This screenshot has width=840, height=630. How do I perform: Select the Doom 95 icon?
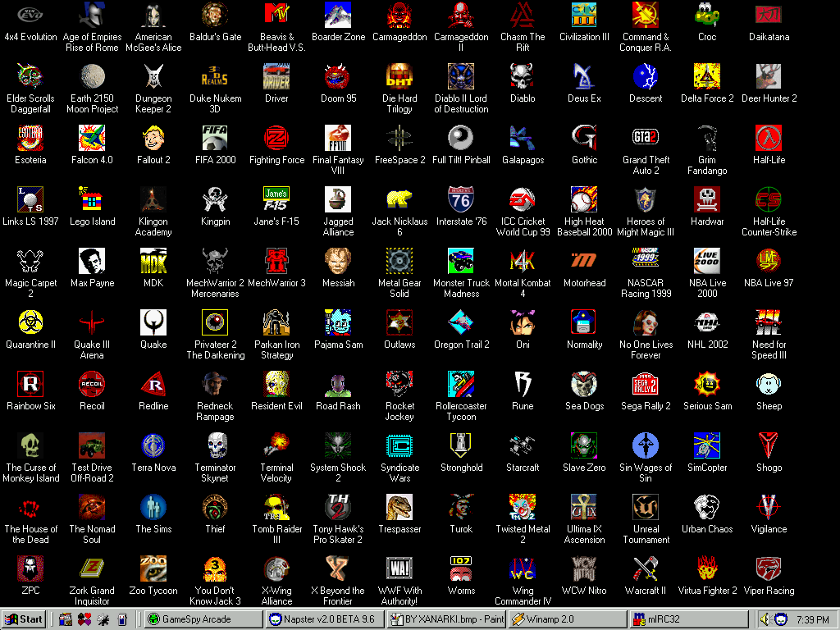coord(338,76)
